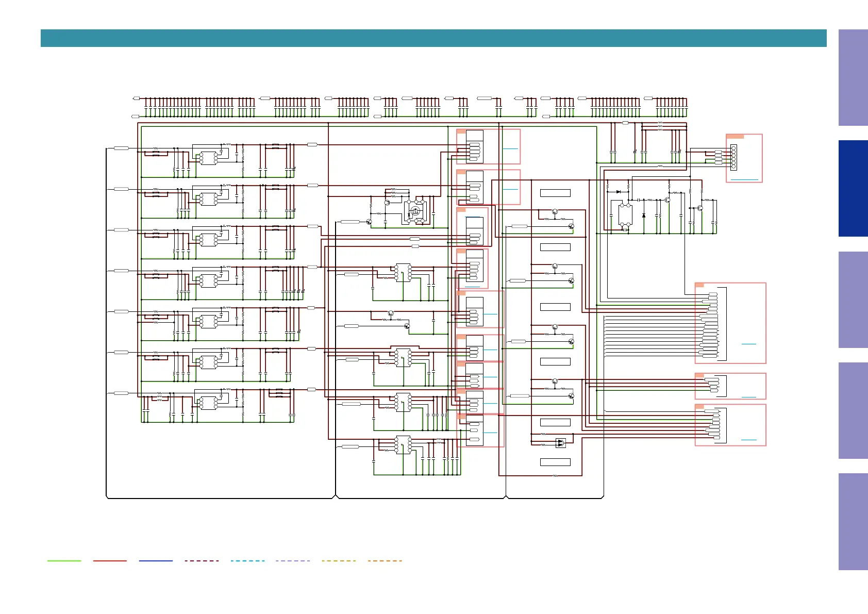This screenshot has height=614, width=868.
Task: Click the teal header bar at the top
Action: coord(433,38)
